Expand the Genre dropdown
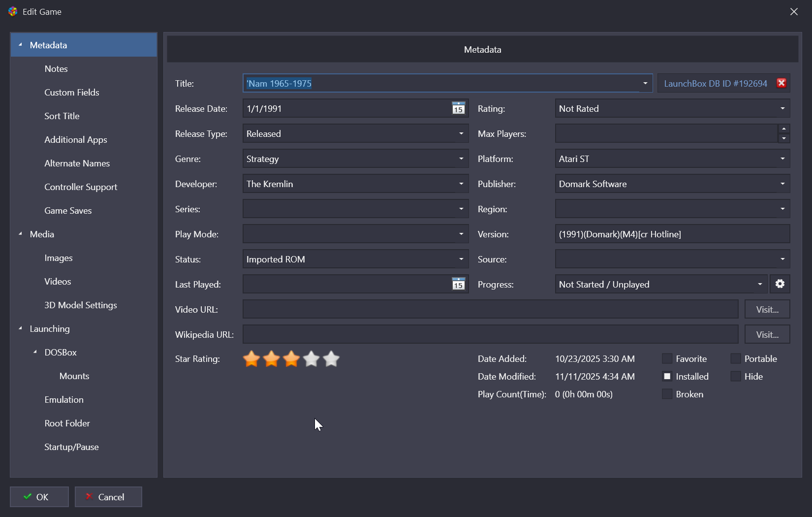 point(461,159)
